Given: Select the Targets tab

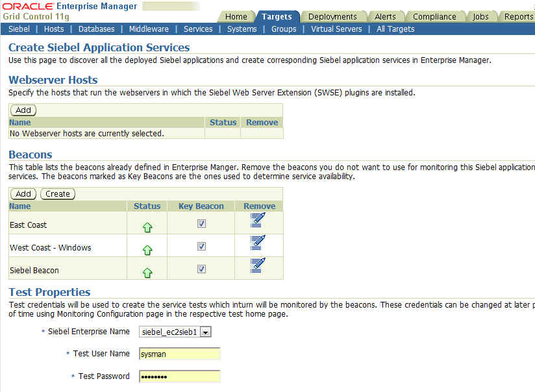Looking at the screenshot, I should 277,17.
